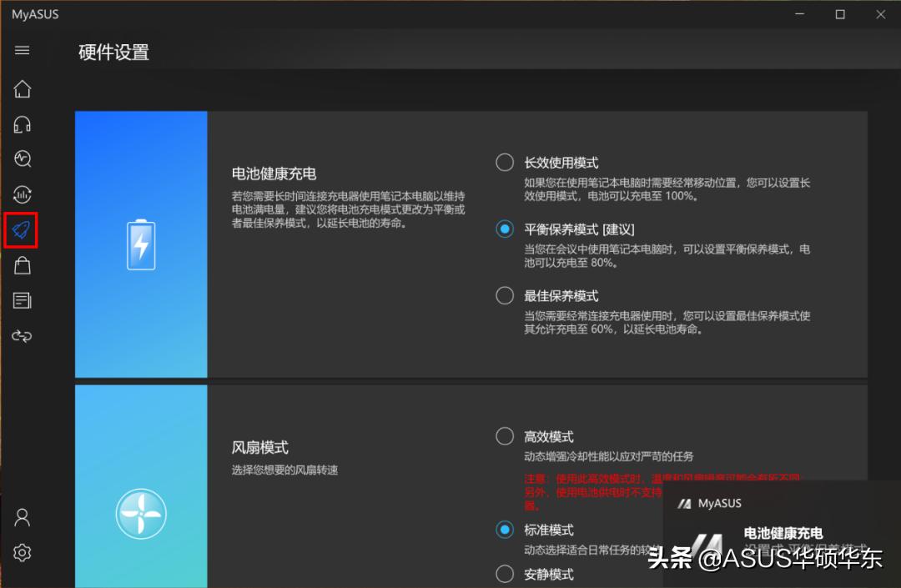Switch fan mode to 高效模式

click(505, 435)
